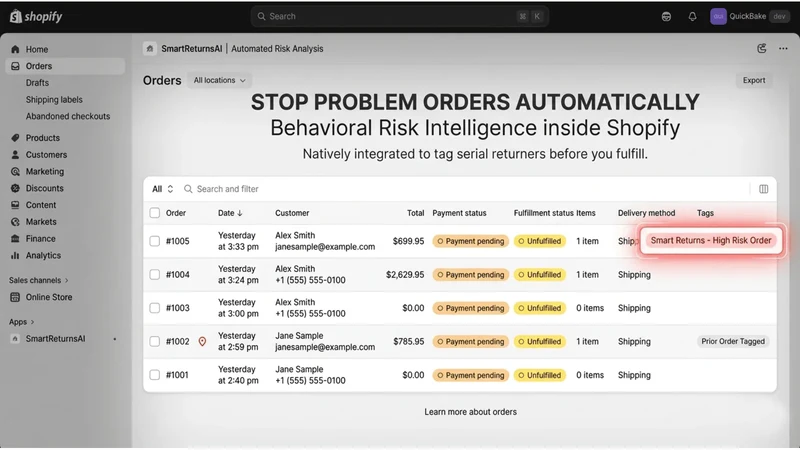The image size is (800, 450).
Task: Open the Customers menu label
Action: click(x=46, y=155)
